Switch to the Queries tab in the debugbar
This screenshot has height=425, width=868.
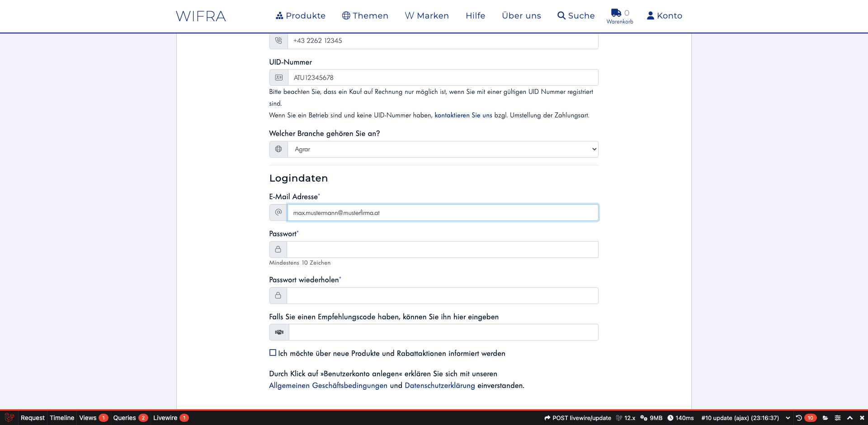(x=125, y=418)
